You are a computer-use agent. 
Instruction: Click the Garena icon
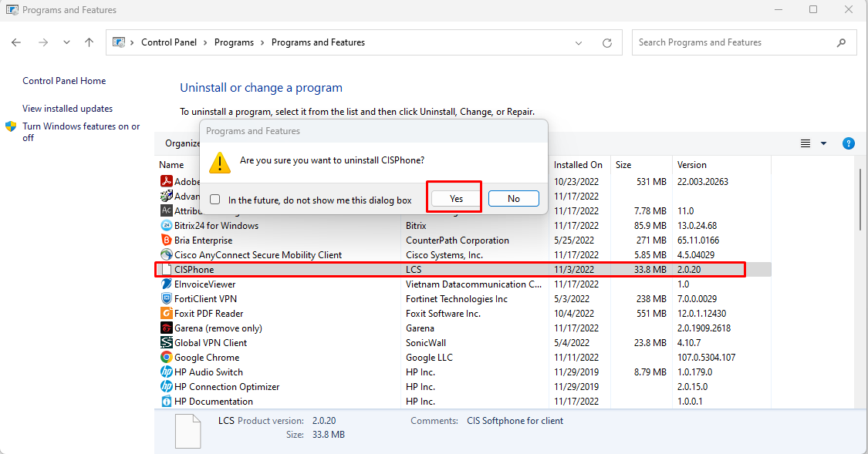tap(166, 328)
